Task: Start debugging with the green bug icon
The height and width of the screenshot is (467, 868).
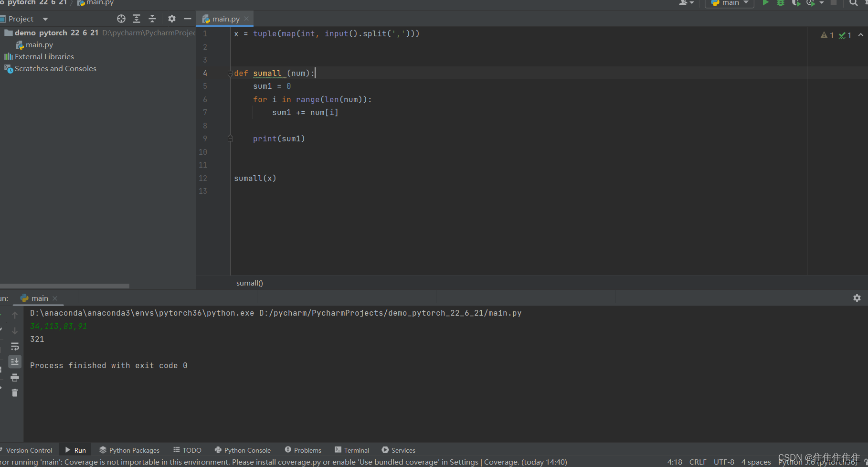Action: [781, 3]
